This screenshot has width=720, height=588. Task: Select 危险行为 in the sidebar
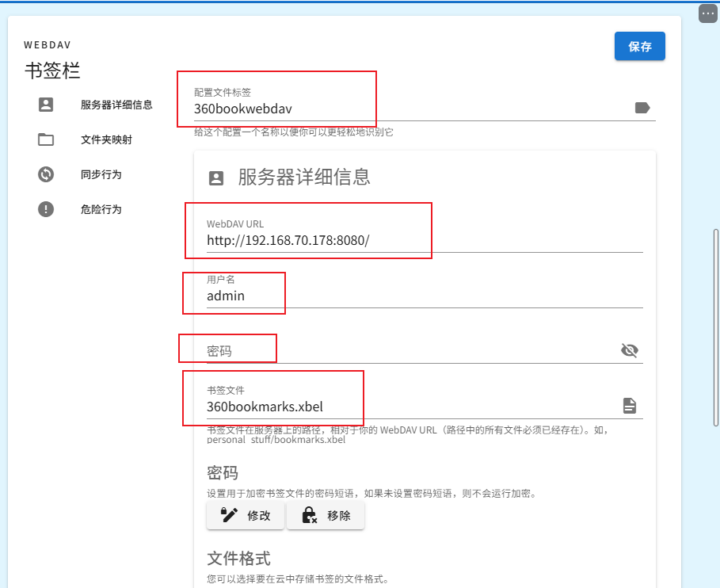(x=101, y=209)
